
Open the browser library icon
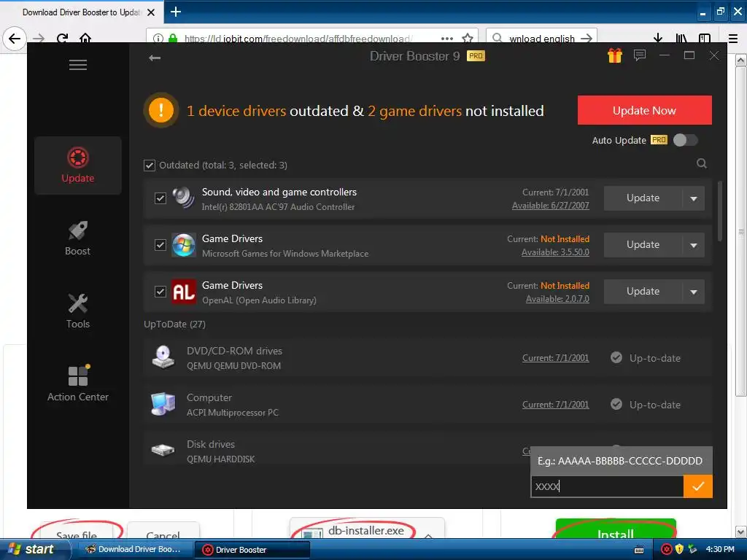pyautogui.click(x=681, y=38)
